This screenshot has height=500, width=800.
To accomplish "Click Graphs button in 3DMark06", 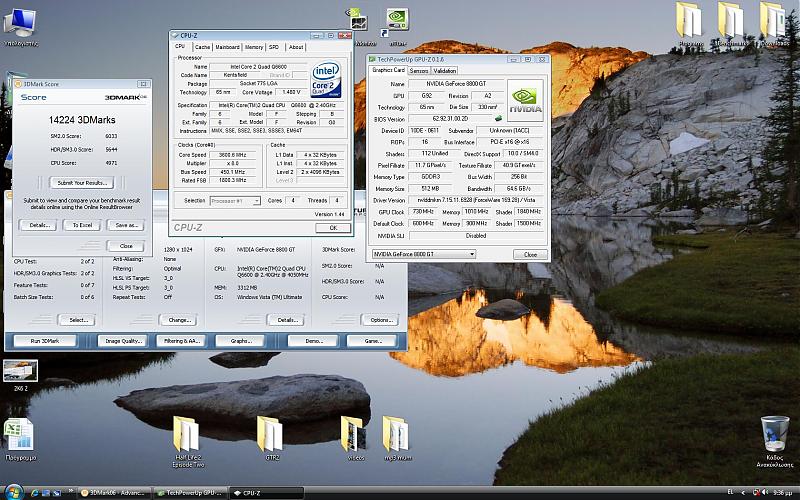I will tap(240, 341).
